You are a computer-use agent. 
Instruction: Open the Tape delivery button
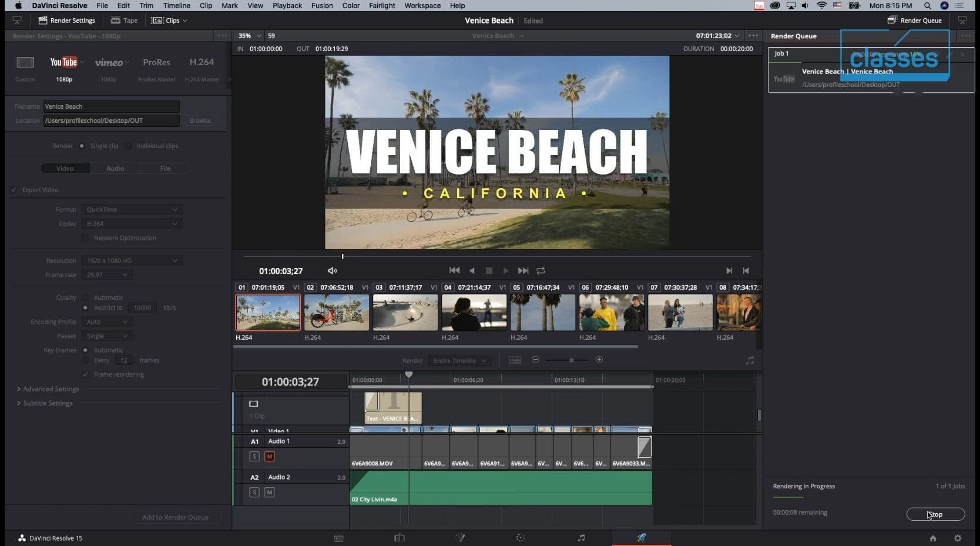click(x=124, y=21)
